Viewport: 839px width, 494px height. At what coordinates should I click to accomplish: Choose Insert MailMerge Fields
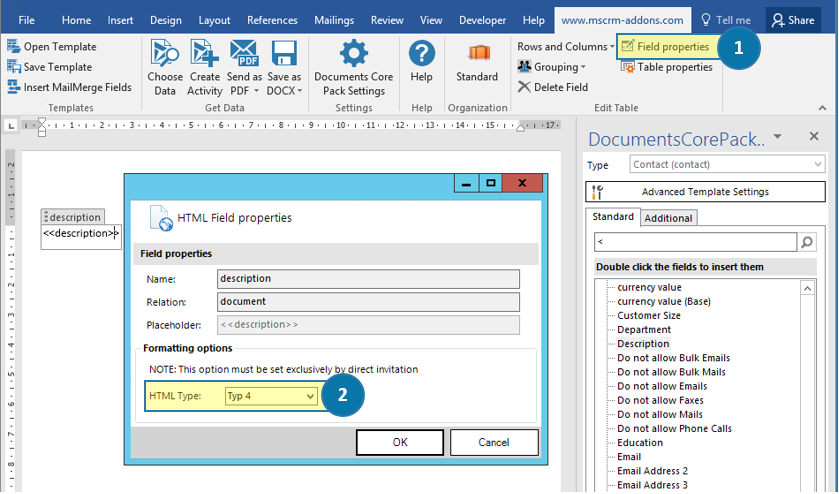[70, 87]
